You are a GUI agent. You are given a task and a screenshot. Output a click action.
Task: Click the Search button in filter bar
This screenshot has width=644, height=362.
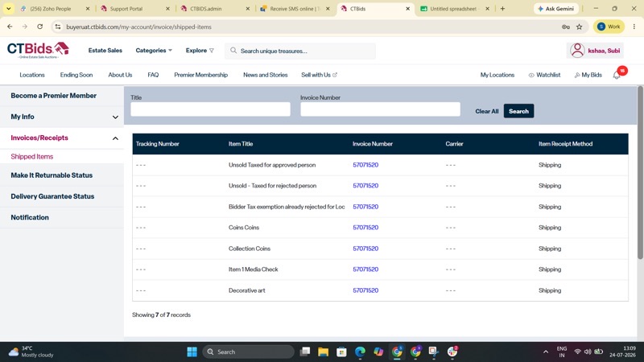(518, 111)
